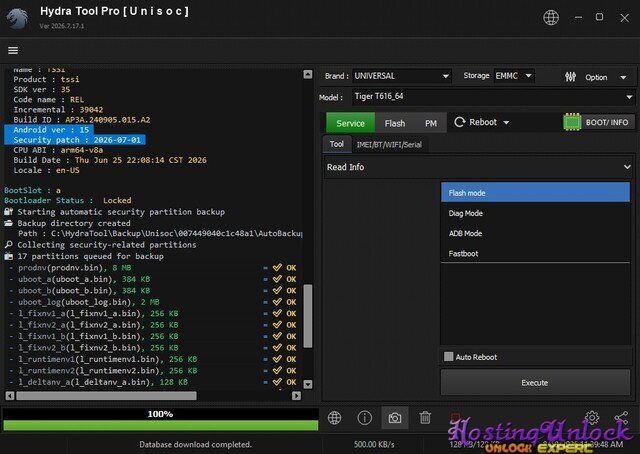Click the Hydra dragon logo

coord(17,18)
